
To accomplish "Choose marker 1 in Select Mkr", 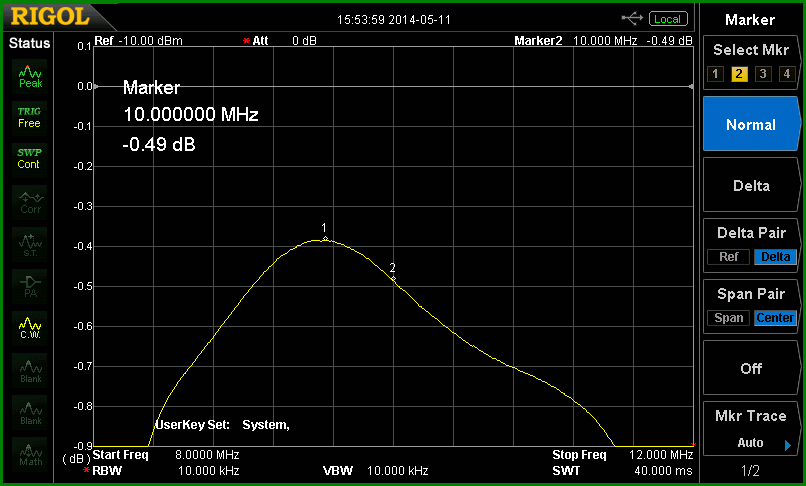I will 715,74.
